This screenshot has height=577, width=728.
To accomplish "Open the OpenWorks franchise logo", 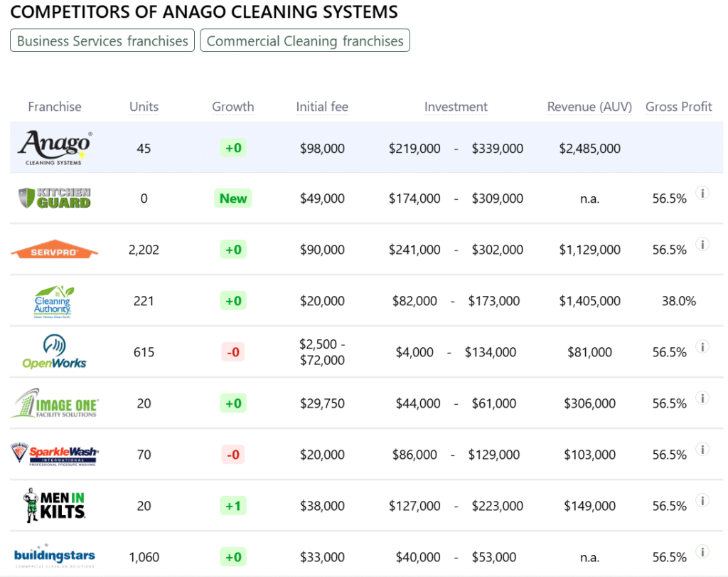I will pyautogui.click(x=54, y=351).
